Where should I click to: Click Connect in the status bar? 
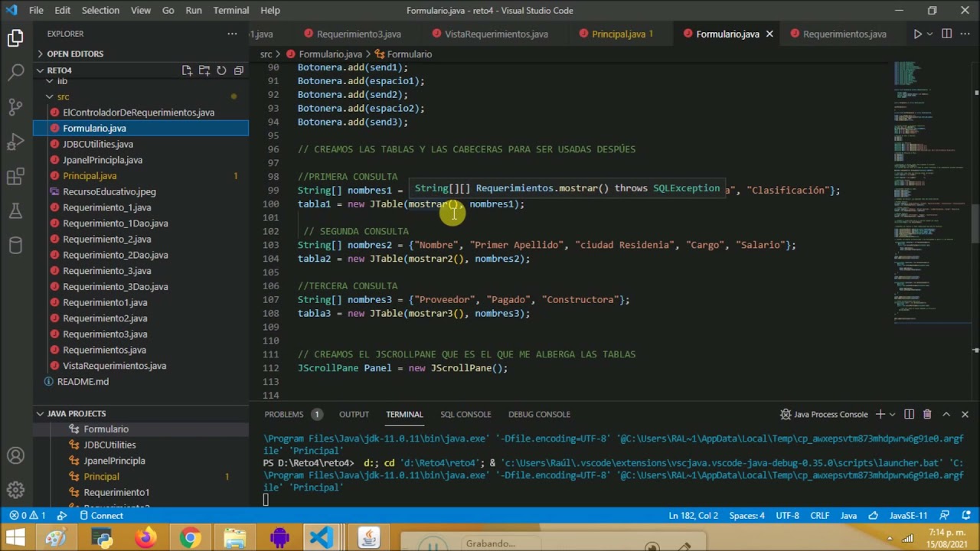pos(101,515)
